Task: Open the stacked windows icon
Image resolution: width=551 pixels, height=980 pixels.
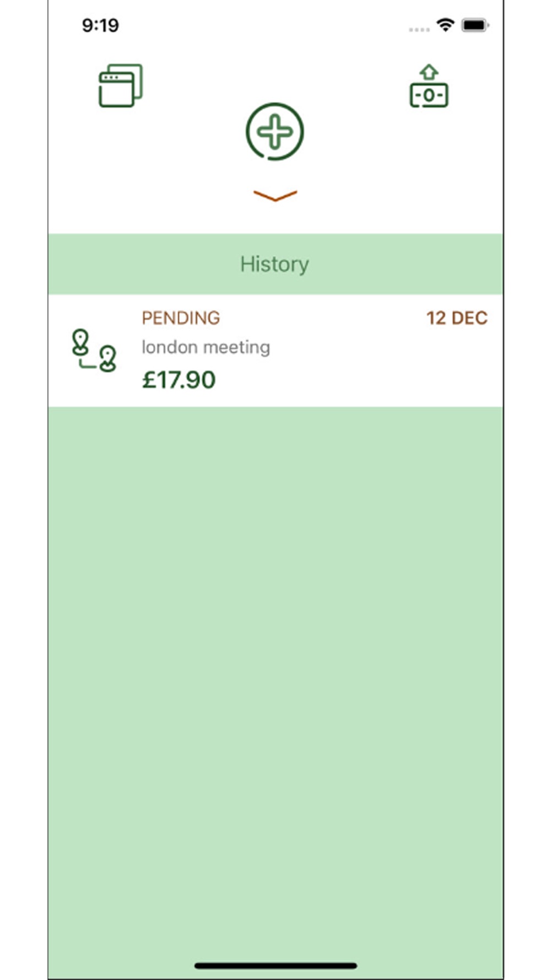Action: coord(121,85)
